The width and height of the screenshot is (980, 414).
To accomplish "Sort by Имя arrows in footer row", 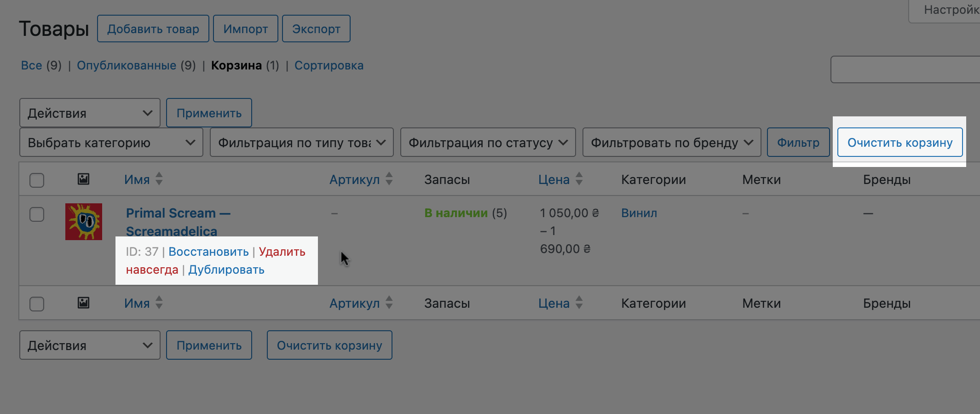I will click(x=159, y=303).
